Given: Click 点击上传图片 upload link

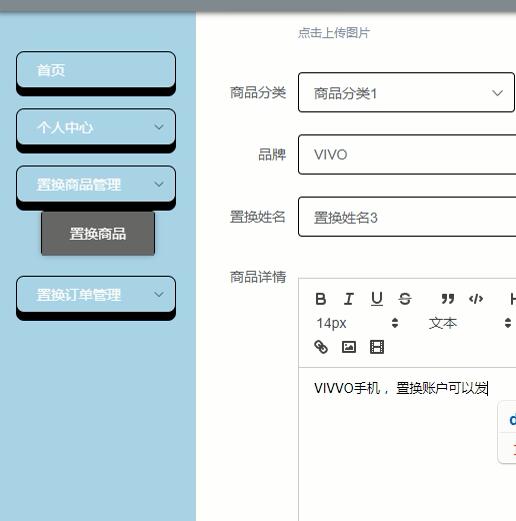Looking at the screenshot, I should point(334,33).
